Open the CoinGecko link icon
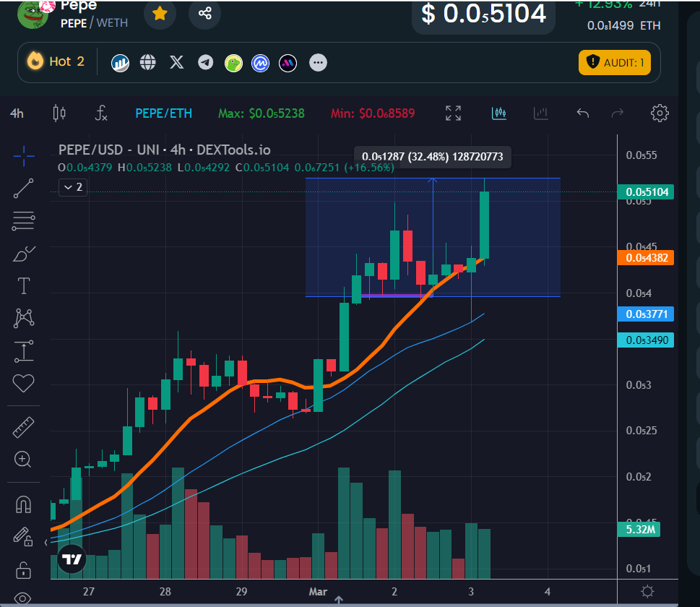Screen dimensions: 700x607 (233, 63)
